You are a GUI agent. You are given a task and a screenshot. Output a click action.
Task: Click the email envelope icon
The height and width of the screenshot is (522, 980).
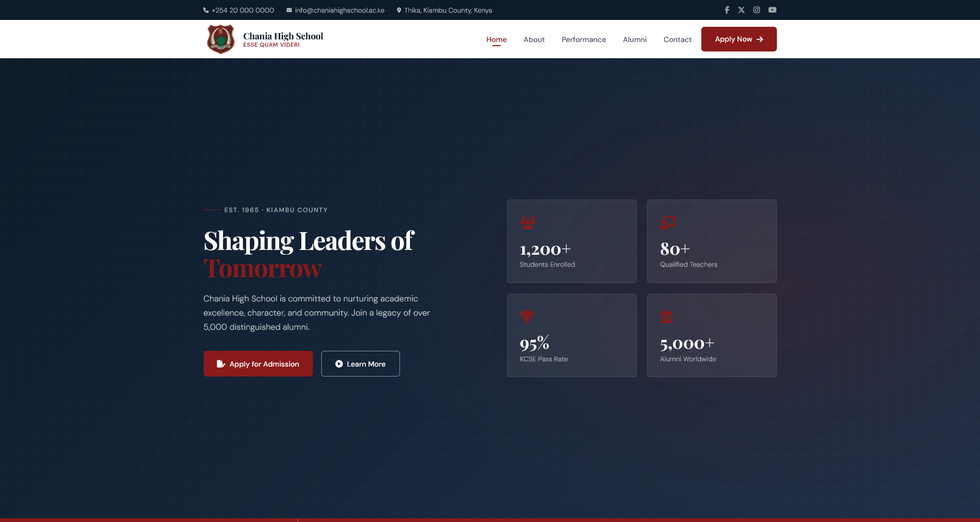pos(289,10)
